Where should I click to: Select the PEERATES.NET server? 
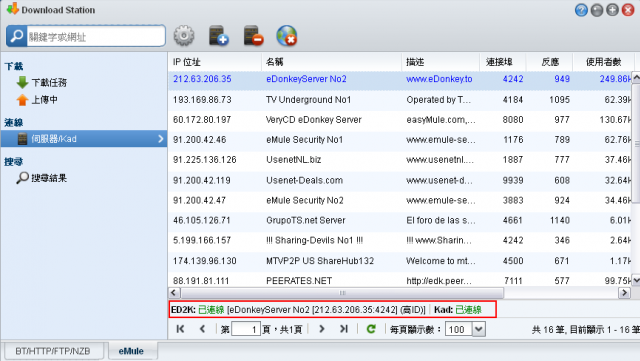click(299, 281)
